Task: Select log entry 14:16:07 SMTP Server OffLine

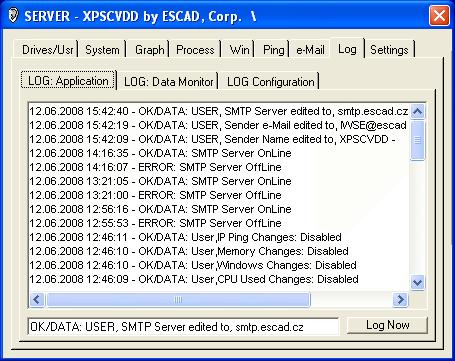Action: pyautogui.click(x=219, y=167)
